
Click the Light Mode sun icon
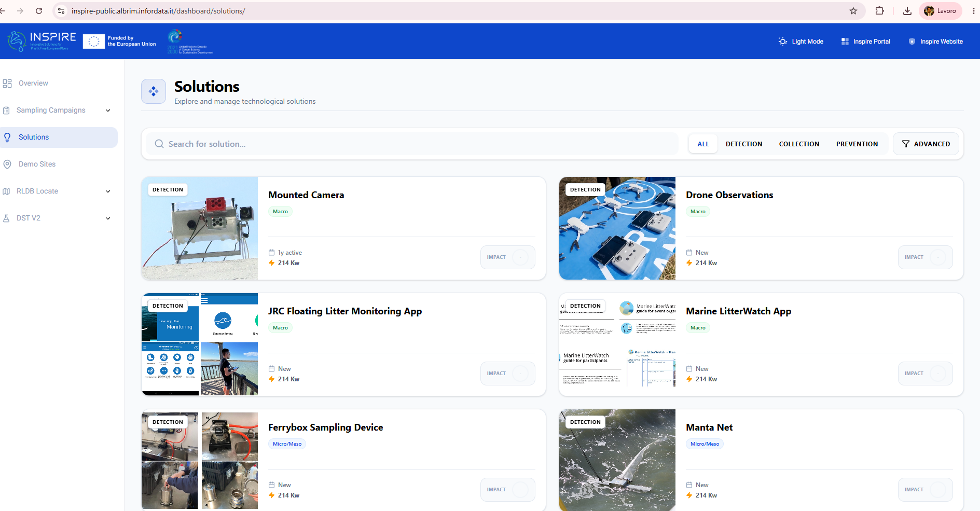coord(782,42)
